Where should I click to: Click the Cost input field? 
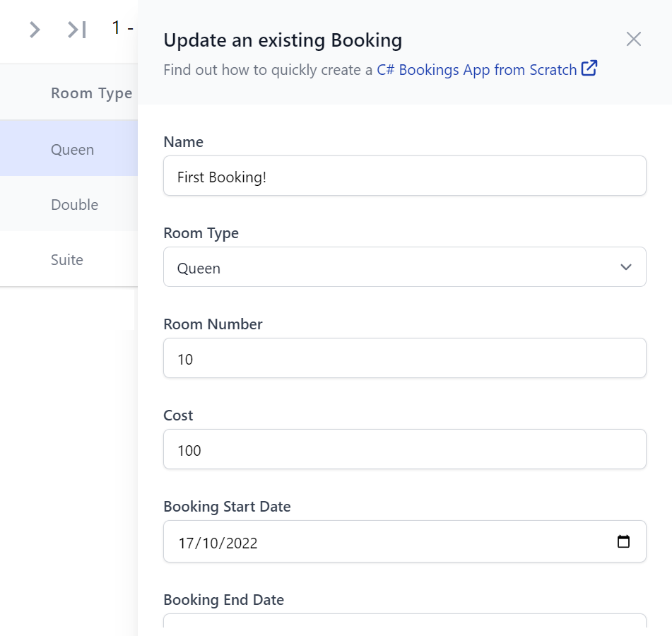tap(405, 449)
